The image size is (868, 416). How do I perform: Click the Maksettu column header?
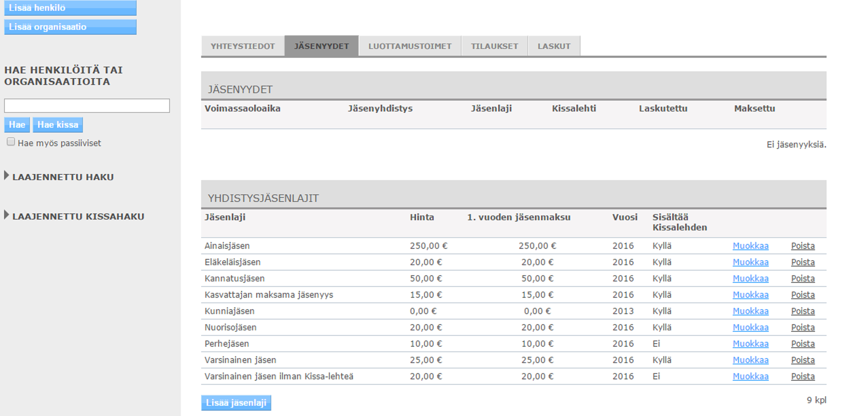coord(754,108)
